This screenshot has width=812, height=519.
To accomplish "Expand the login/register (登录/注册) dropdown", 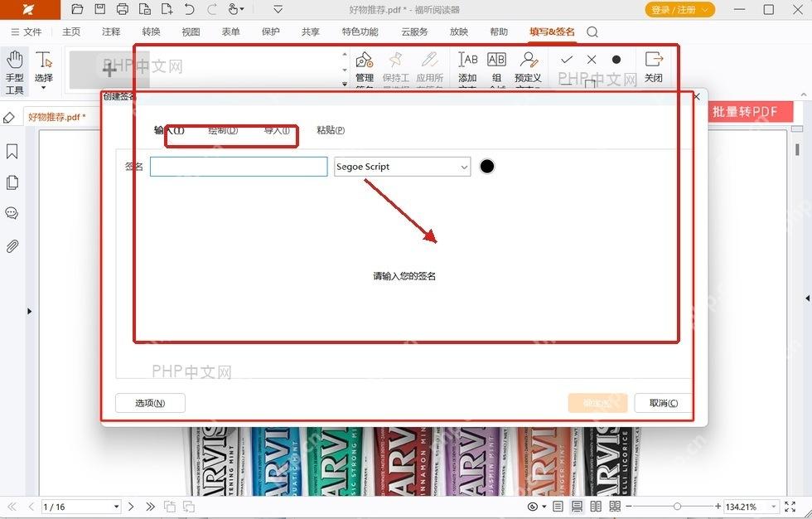I will click(705, 10).
